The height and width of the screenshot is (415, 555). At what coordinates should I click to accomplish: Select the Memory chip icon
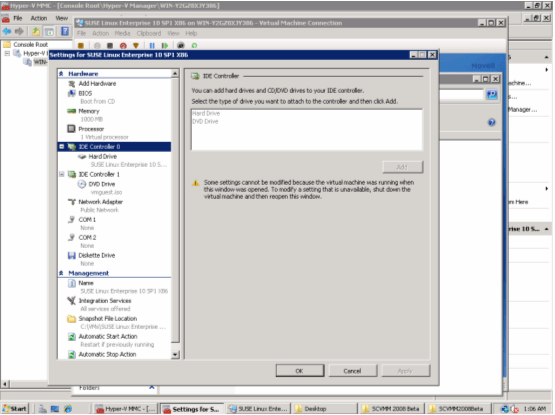pyautogui.click(x=71, y=111)
